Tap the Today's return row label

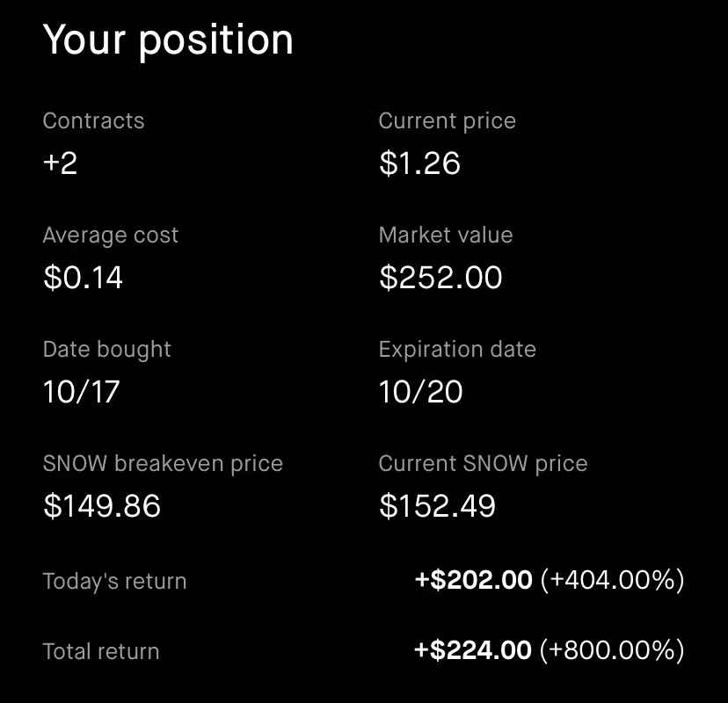click(x=114, y=581)
